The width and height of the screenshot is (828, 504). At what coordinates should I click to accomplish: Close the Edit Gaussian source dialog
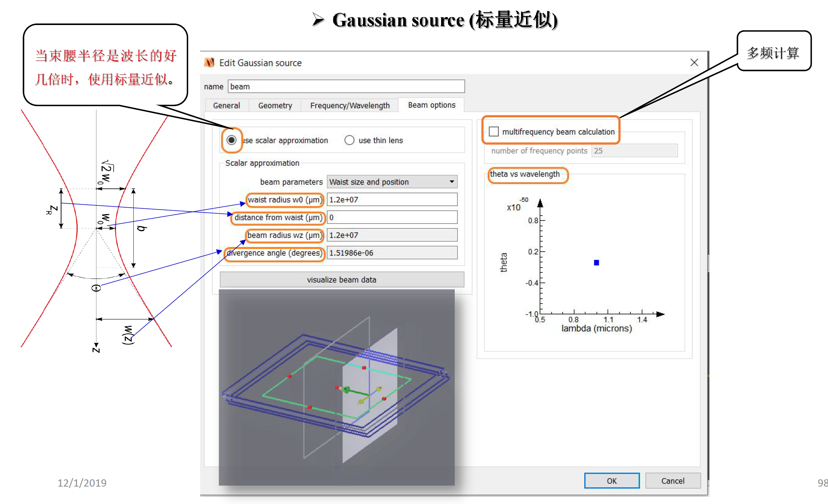click(x=694, y=63)
